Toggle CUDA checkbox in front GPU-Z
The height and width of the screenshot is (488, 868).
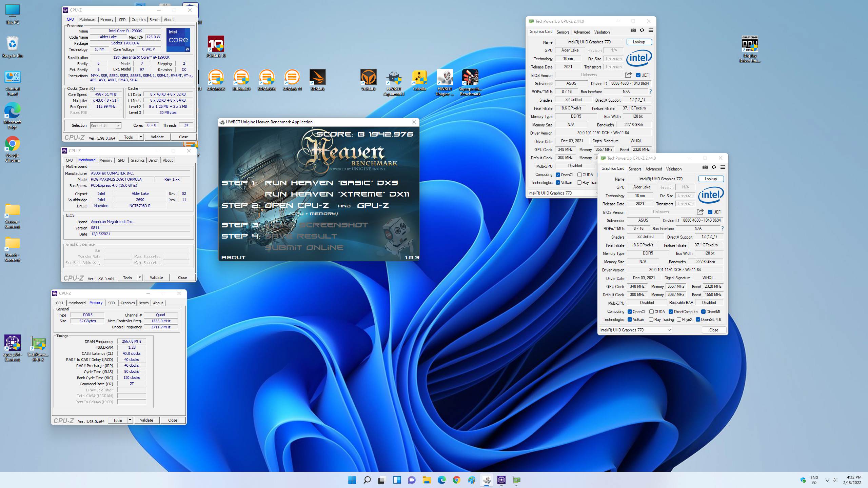[651, 312]
